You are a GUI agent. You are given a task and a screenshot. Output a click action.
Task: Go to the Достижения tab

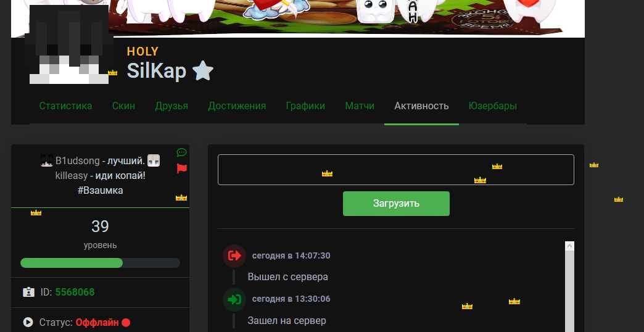(x=237, y=106)
